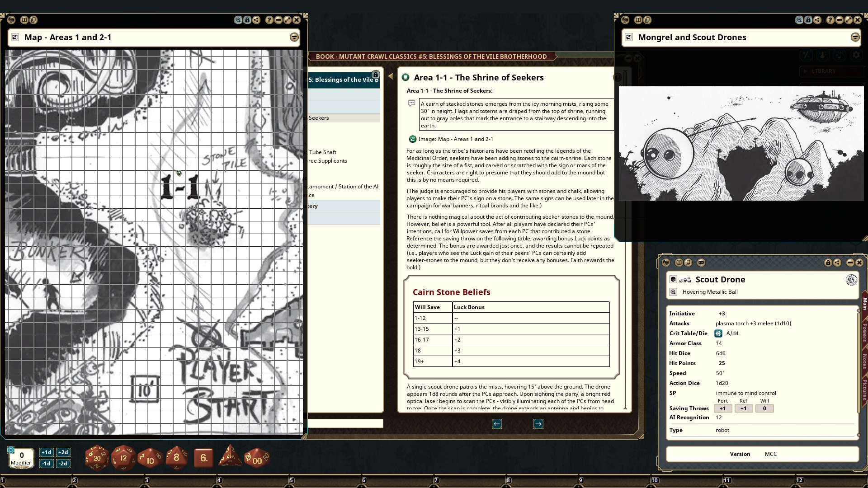Click the book icon in the Mongrel and Scout Drones window

(638, 20)
